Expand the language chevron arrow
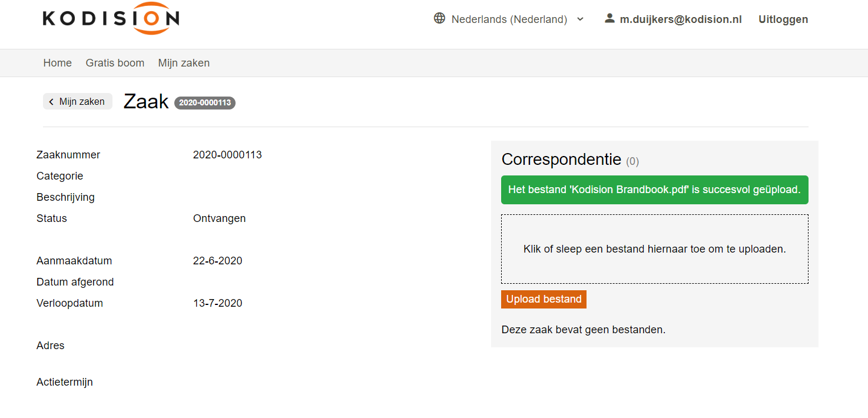This screenshot has width=868, height=418. (x=580, y=19)
